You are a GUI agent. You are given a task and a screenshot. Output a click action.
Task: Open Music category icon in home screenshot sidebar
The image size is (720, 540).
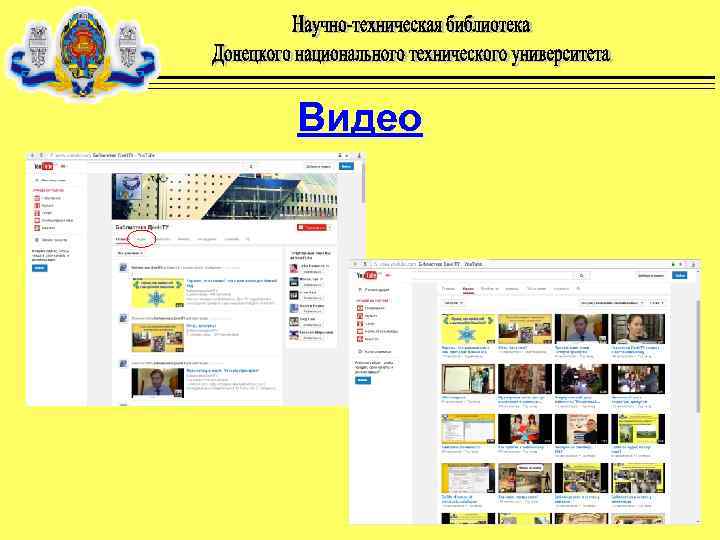(37, 205)
